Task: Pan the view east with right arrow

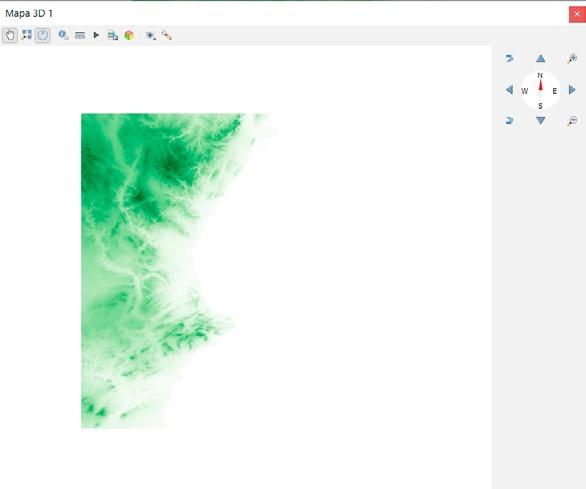Action: point(572,90)
